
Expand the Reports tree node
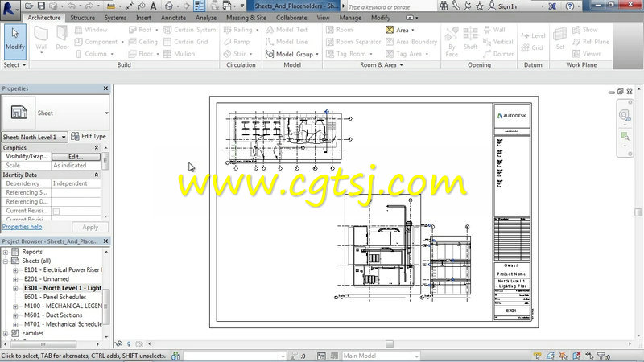pyautogui.click(x=6, y=252)
